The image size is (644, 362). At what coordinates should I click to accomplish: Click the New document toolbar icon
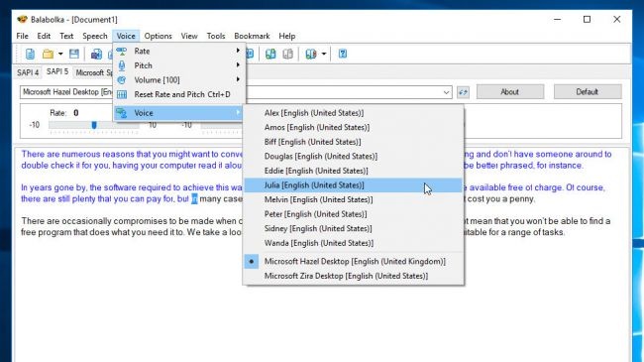coord(30,54)
